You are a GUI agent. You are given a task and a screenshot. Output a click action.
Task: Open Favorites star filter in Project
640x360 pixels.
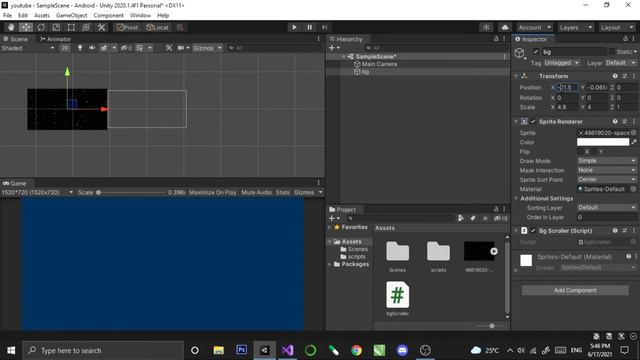click(485, 218)
